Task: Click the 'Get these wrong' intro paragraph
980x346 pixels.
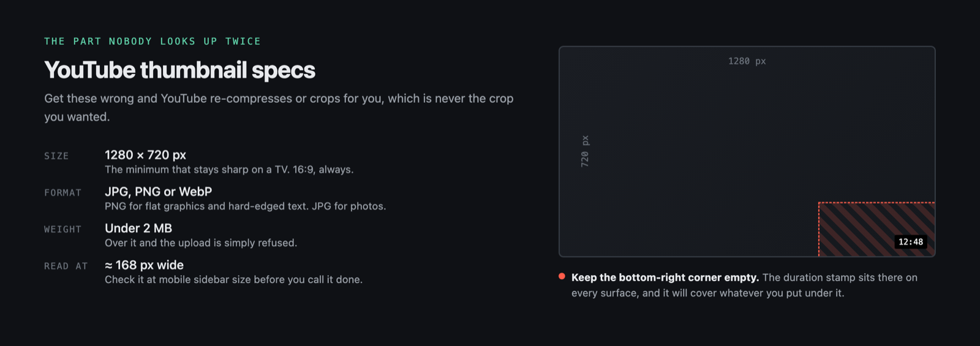Action: coord(279,107)
